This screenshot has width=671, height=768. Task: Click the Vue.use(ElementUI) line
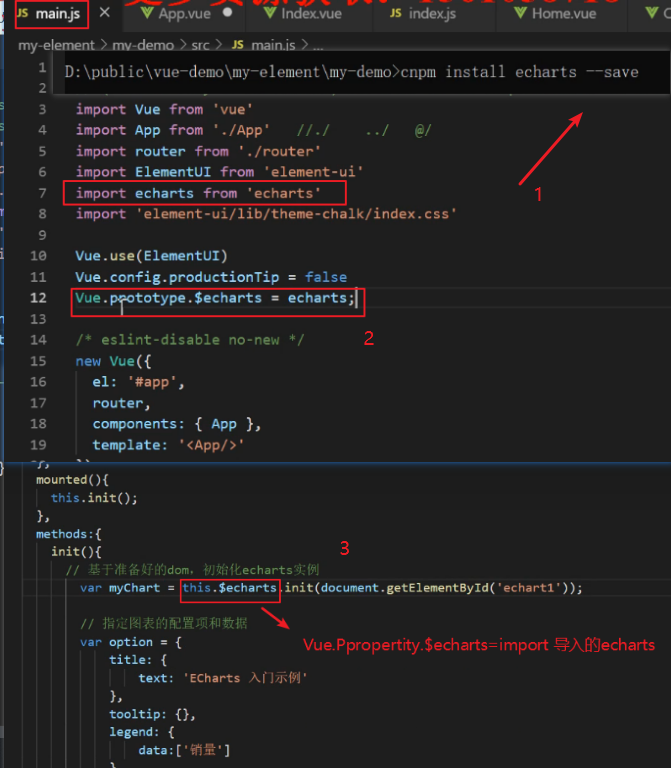151,256
